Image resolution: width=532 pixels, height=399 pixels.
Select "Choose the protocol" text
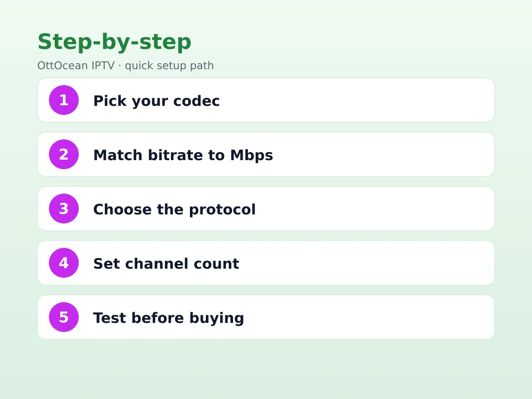click(174, 209)
